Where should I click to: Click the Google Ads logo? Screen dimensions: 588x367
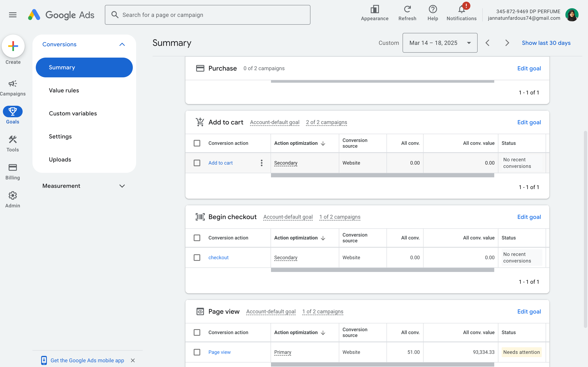coord(61,15)
